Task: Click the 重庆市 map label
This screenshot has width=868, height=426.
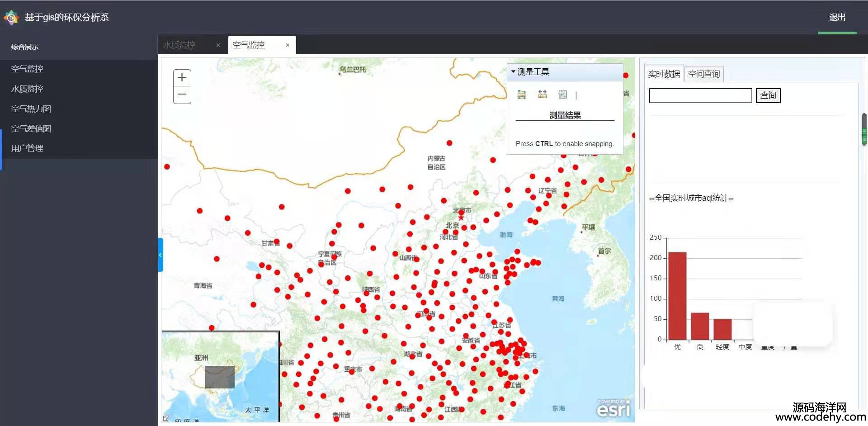Action: click(353, 369)
